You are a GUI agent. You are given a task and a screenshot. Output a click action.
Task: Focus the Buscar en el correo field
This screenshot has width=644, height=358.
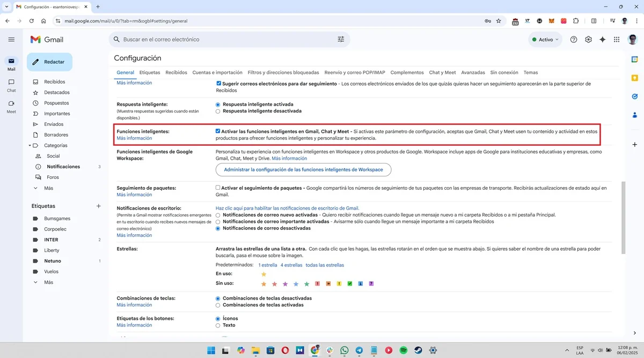[229, 39]
